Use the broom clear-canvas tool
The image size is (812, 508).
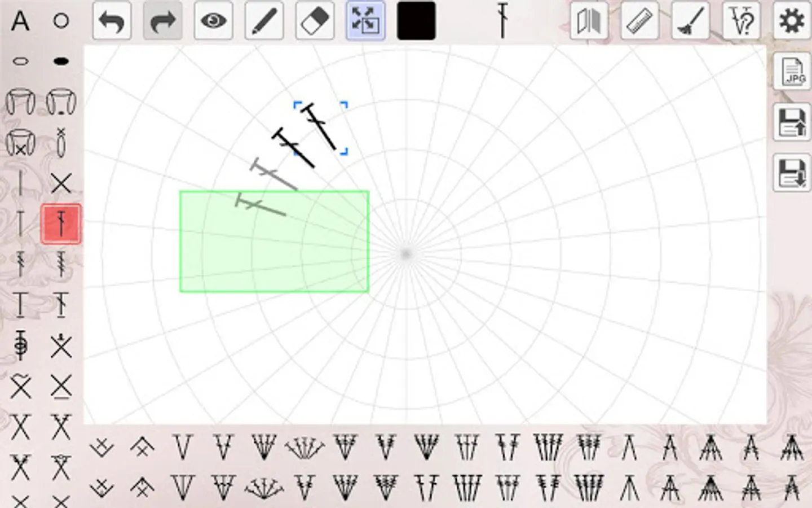(690, 21)
